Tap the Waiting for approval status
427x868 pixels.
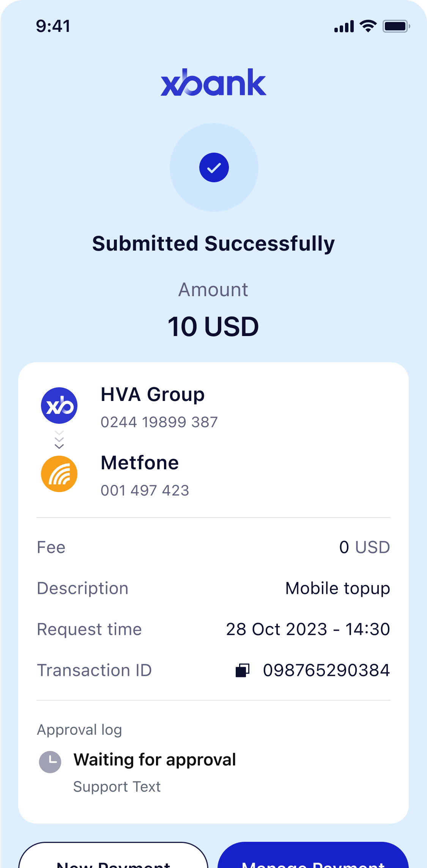click(155, 760)
